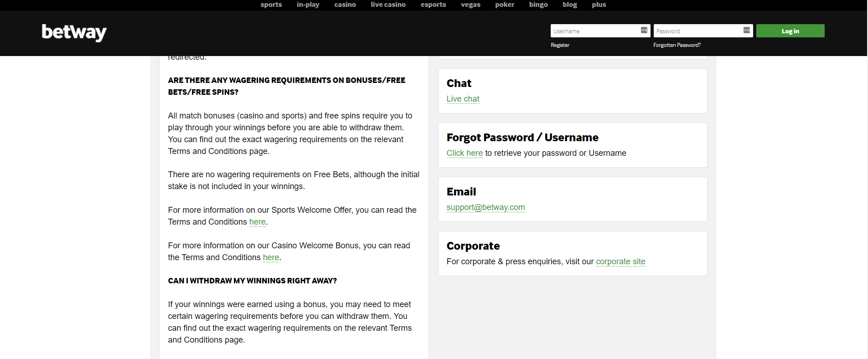Click the wagering requirements question heading
The height and width of the screenshot is (359, 868).
286,86
